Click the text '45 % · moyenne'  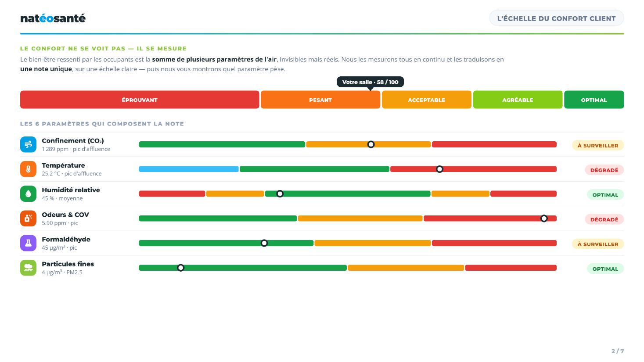click(x=62, y=198)
